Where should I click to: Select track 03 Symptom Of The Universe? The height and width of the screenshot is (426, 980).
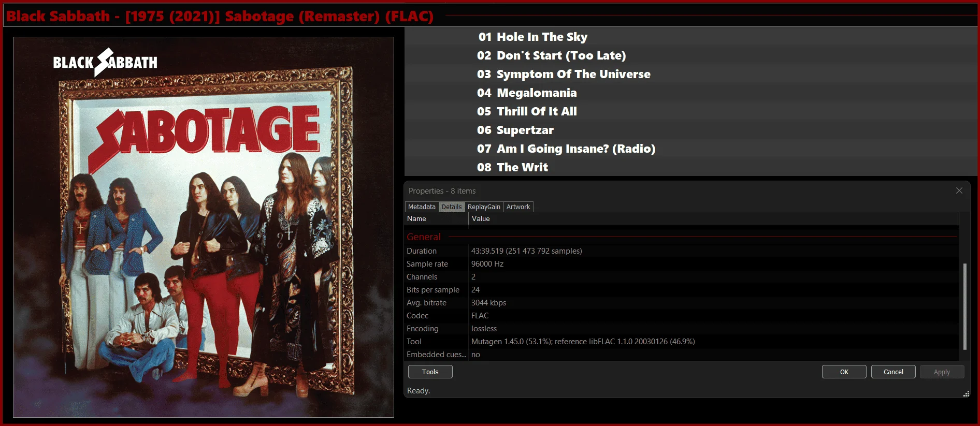point(691,74)
